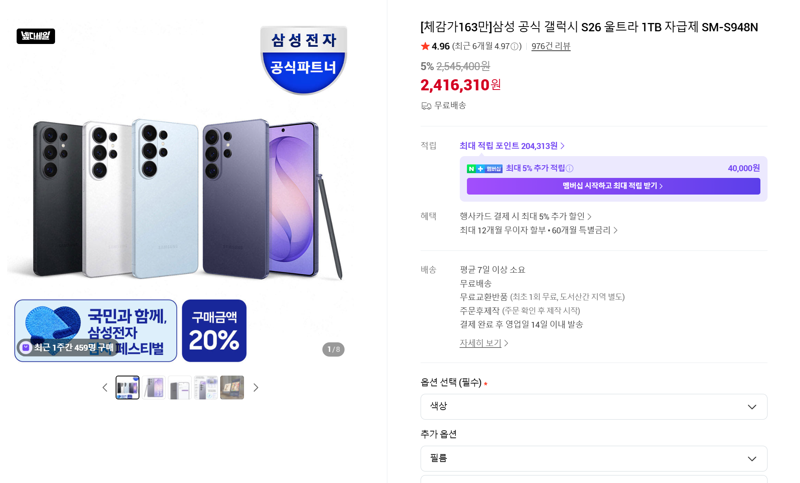
Task: Click the N+ 멤버십 badge icon
Action: [485, 168]
